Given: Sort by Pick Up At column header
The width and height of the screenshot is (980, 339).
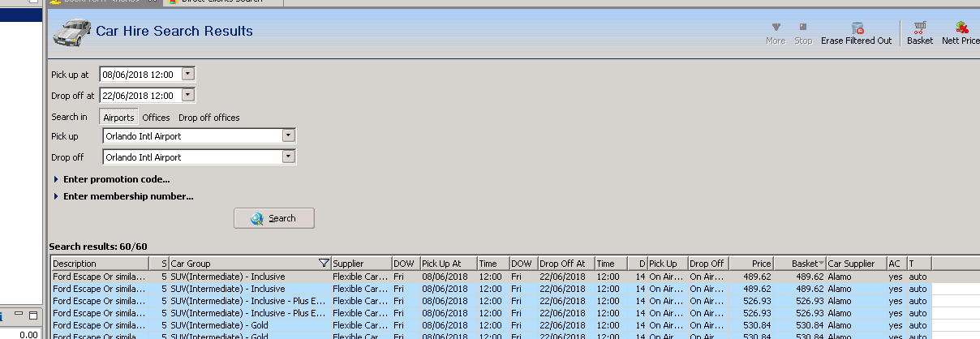Looking at the screenshot, I should (x=449, y=264).
